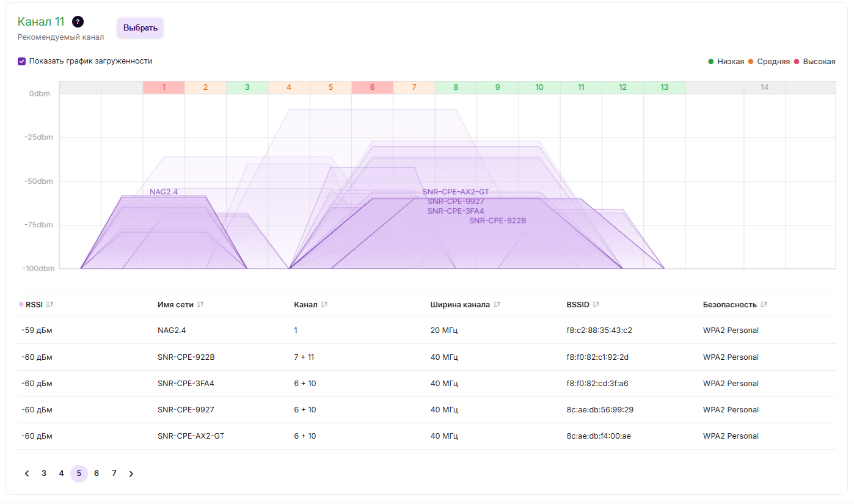The height and width of the screenshot is (504, 854).
Task: Uncheck Показать график загруженности checkbox
Action: pyautogui.click(x=22, y=61)
